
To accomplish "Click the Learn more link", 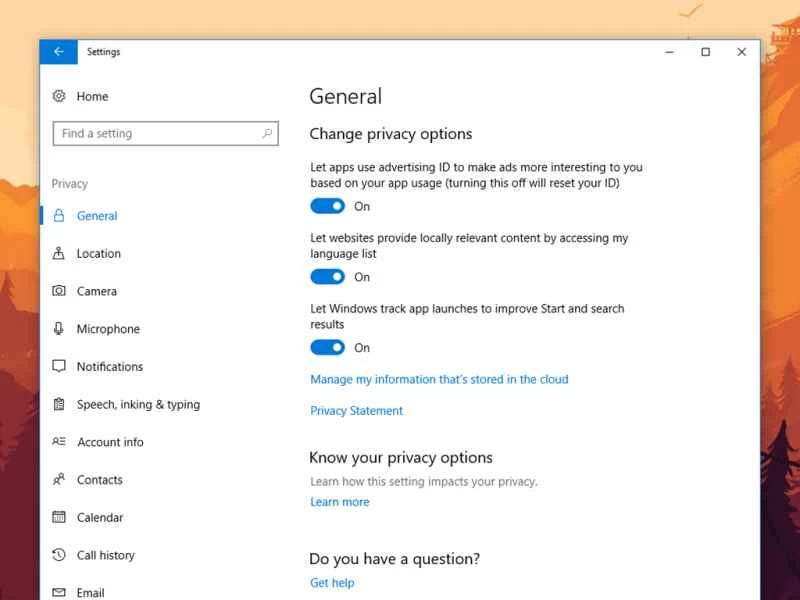I will pyautogui.click(x=340, y=501).
